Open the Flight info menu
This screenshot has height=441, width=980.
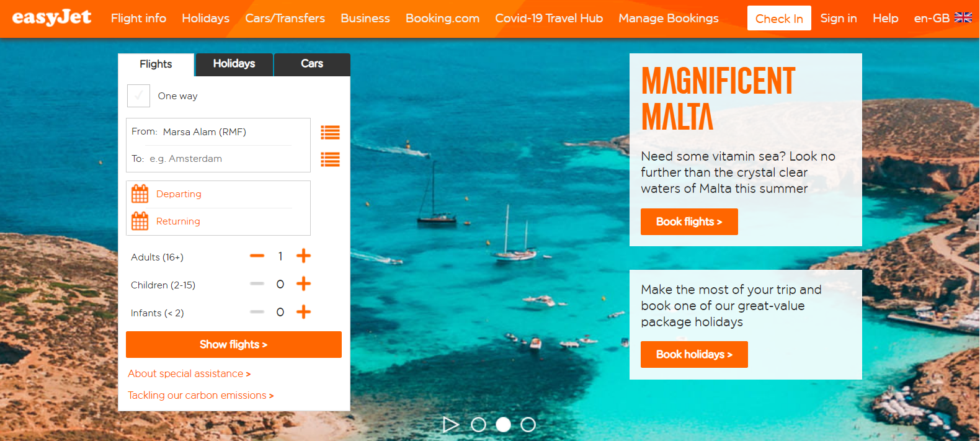click(138, 18)
